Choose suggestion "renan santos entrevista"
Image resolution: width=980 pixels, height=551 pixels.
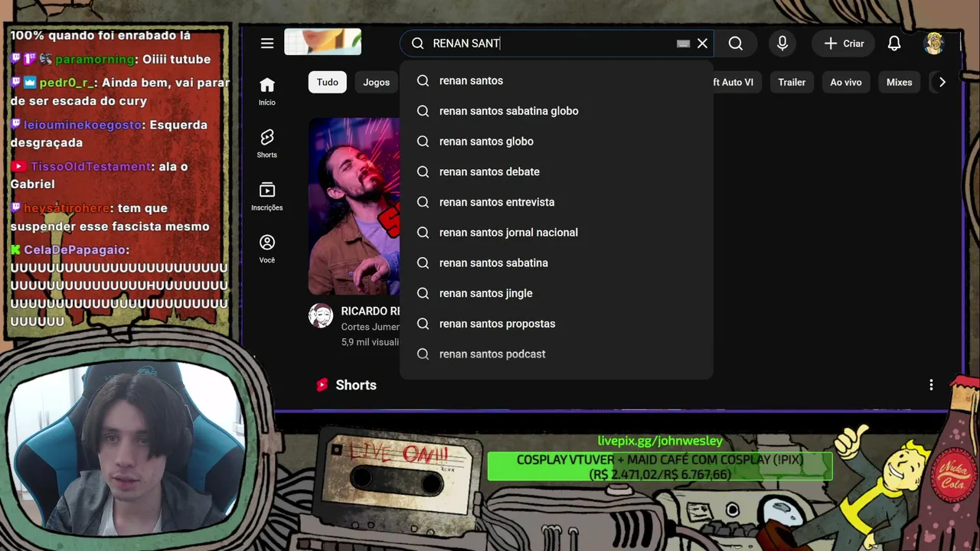557,202
